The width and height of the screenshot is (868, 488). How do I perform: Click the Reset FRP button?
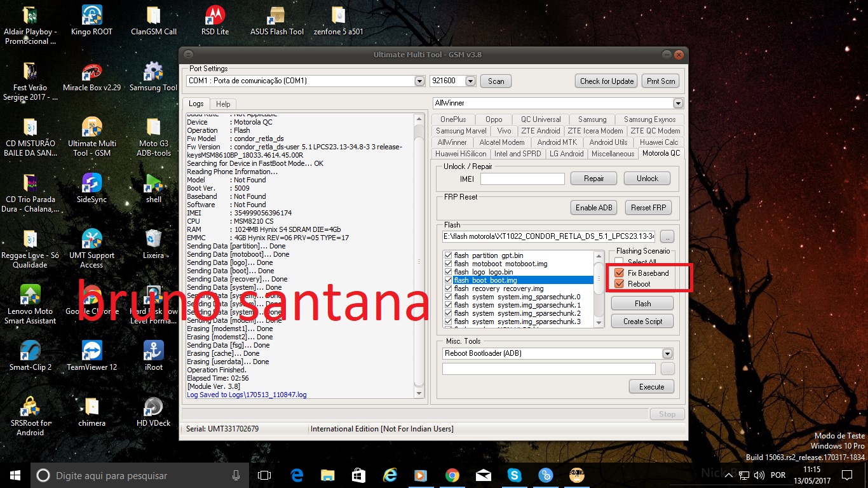tap(648, 208)
